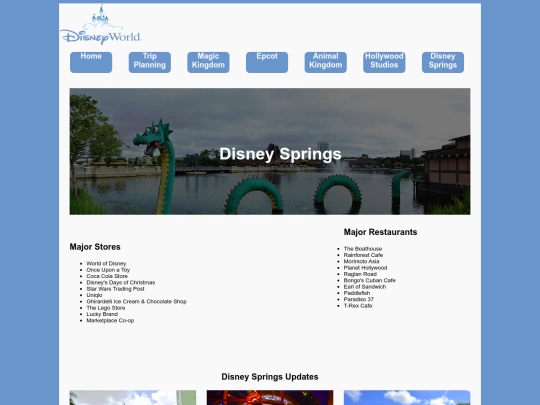Image resolution: width=540 pixels, height=405 pixels.
Task: Select Earl of Sandwich entry
Action: tap(365, 287)
